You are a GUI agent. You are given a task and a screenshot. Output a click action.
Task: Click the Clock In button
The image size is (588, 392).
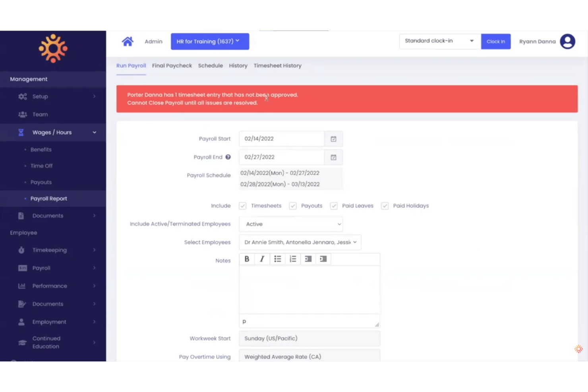(496, 41)
